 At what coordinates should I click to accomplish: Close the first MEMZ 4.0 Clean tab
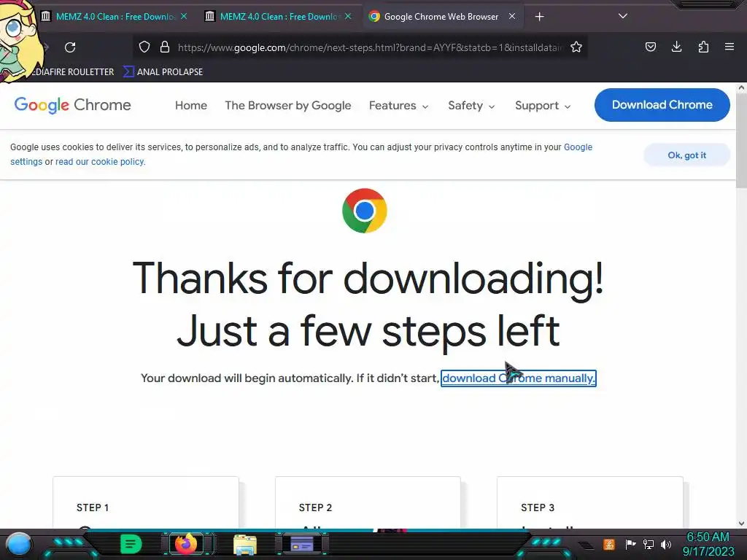[x=184, y=16]
